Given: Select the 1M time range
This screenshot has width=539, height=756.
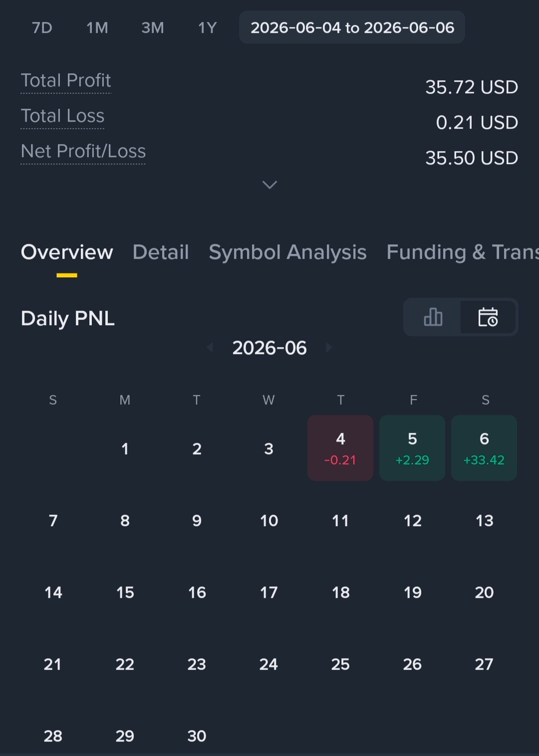Looking at the screenshot, I should click(97, 27).
